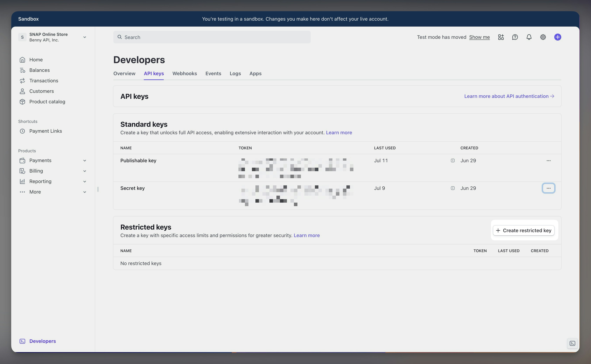
Task: Click the purple plus create button
Action: pyautogui.click(x=558, y=37)
